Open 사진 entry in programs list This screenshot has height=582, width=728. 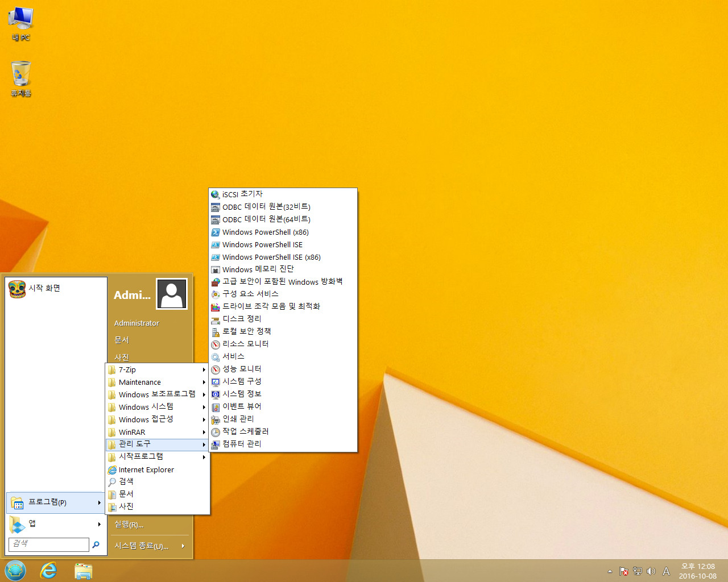pos(158,507)
